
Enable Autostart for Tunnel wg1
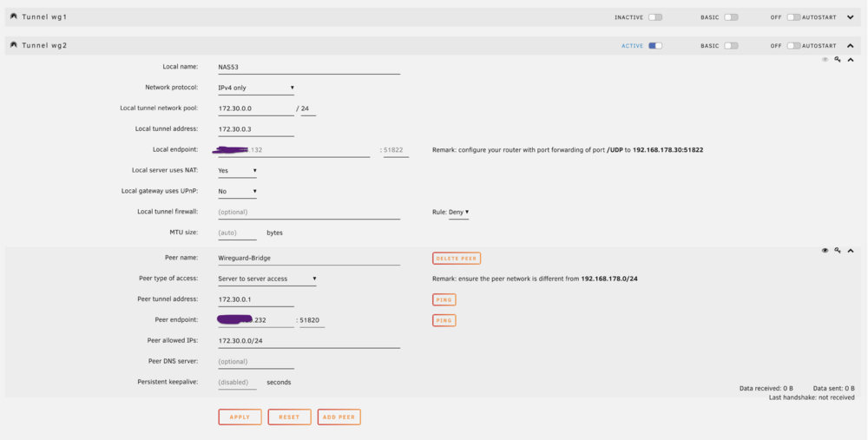point(794,17)
